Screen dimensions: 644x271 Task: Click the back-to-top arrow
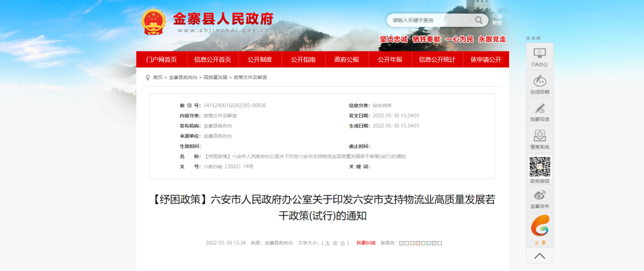coord(540,256)
